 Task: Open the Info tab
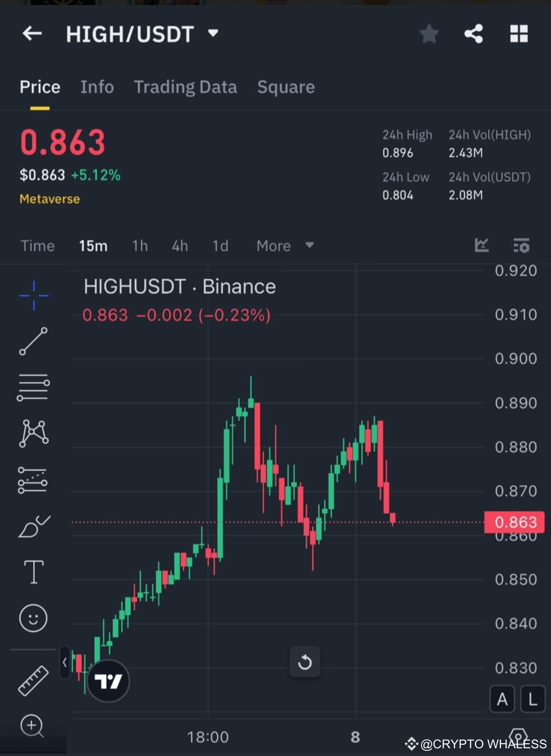click(x=97, y=87)
